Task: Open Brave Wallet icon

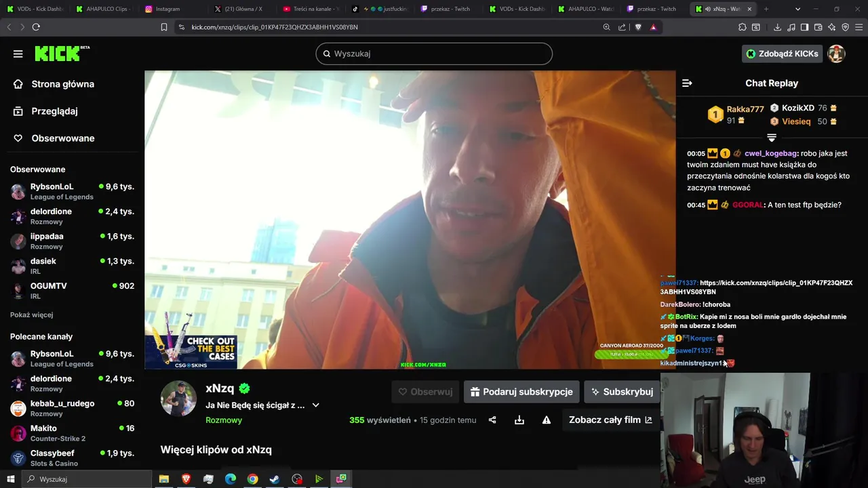Action: [x=818, y=27]
